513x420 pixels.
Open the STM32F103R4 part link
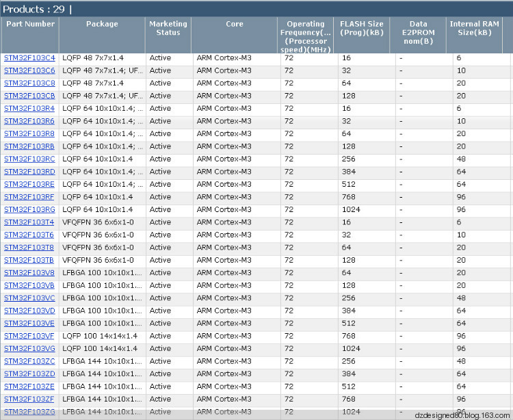pyautogui.click(x=29, y=109)
